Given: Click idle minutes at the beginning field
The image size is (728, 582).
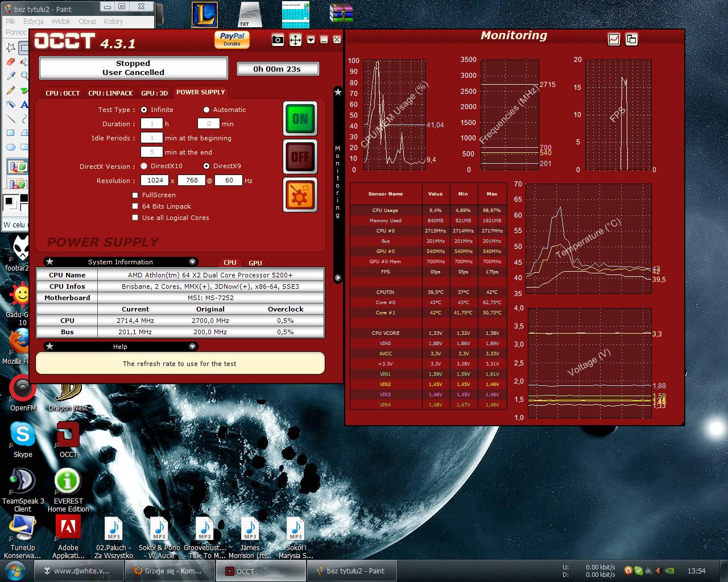Looking at the screenshot, I should (152, 138).
